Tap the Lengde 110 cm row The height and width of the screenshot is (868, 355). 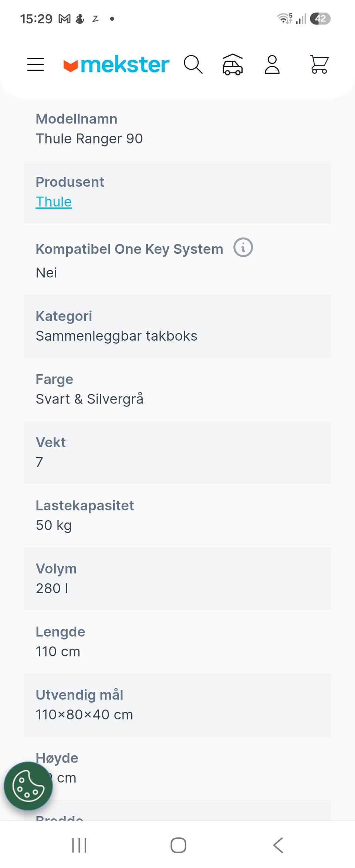[177, 642]
